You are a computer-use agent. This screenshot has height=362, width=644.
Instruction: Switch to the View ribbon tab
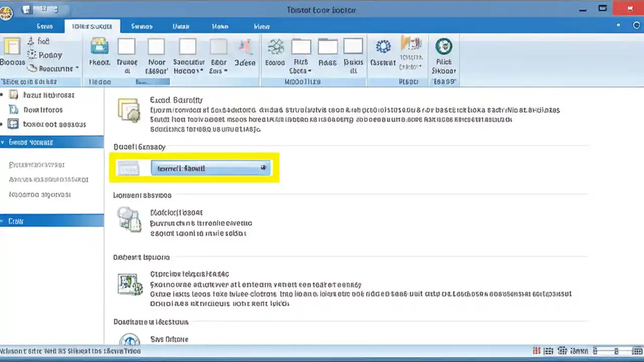[x=261, y=26]
